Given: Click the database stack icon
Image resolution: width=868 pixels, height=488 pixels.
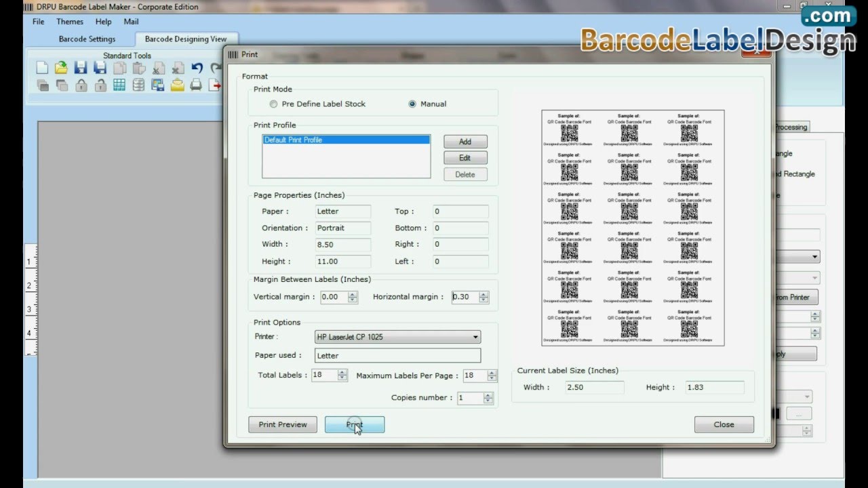Looking at the screenshot, I should click(139, 85).
